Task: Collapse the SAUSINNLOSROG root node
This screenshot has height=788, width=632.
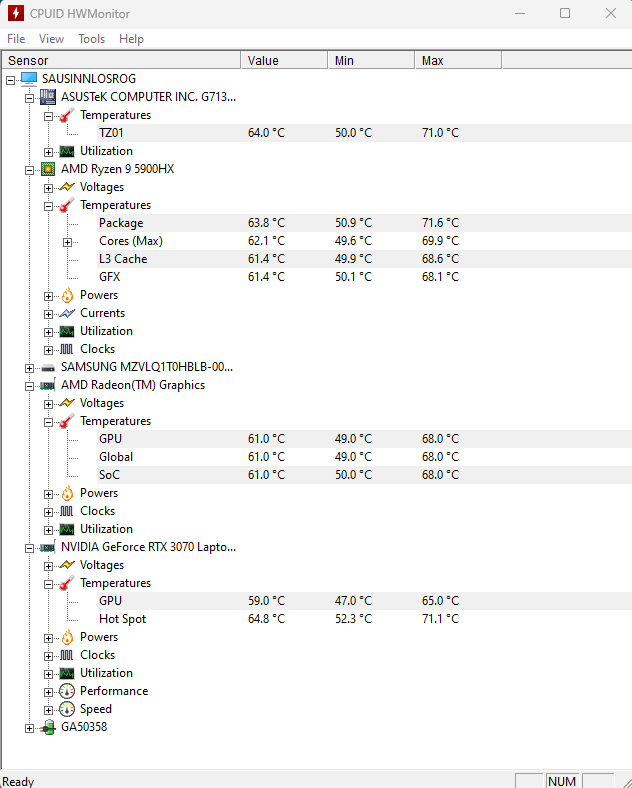Action: tap(11, 80)
